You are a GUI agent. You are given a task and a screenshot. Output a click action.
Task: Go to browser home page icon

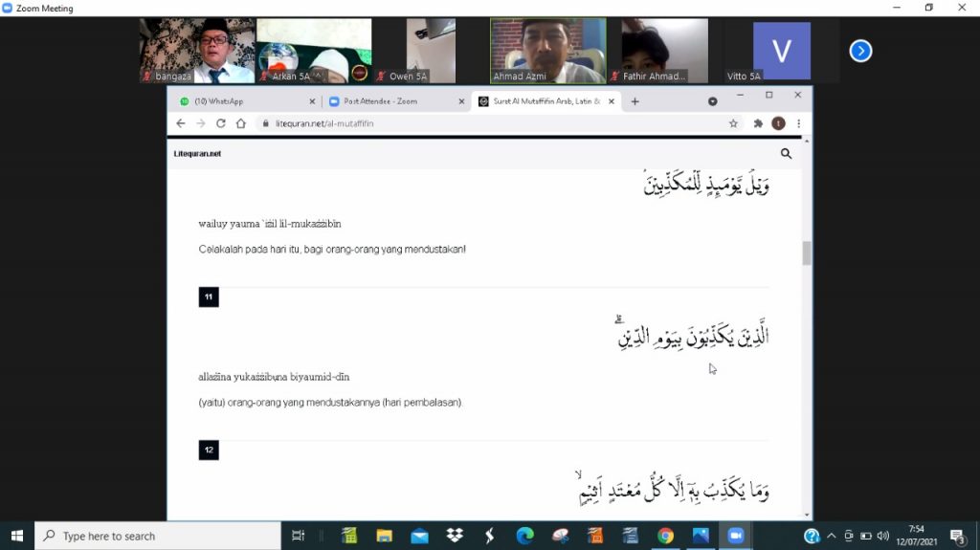[241, 123]
